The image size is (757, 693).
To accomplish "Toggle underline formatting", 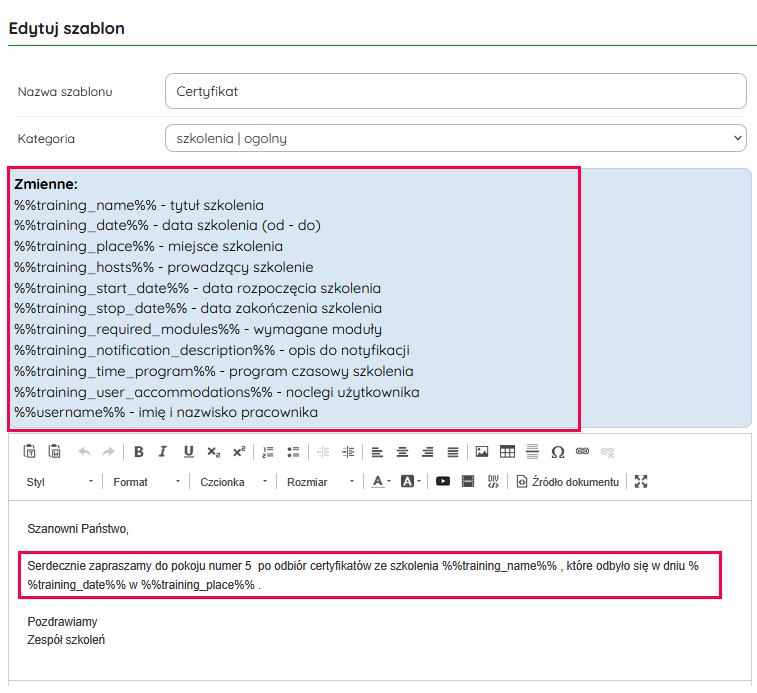I will pyautogui.click(x=188, y=452).
